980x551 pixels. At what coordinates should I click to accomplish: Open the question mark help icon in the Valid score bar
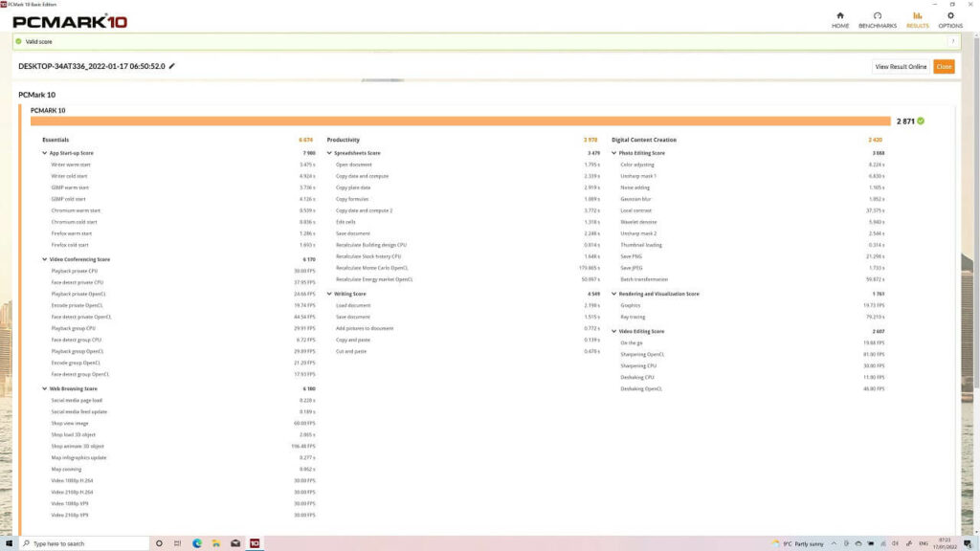click(953, 42)
